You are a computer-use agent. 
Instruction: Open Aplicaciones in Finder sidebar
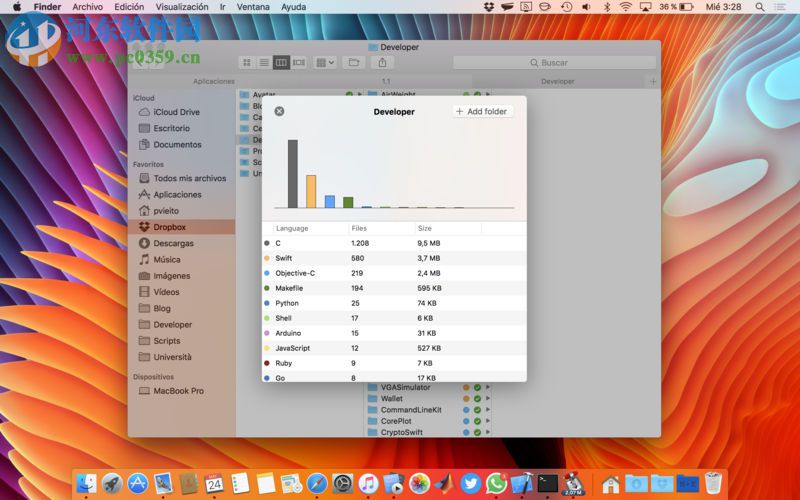point(177,194)
